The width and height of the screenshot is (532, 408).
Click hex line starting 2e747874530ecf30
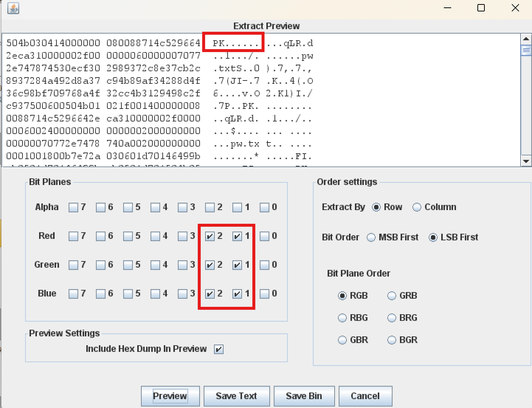[x=160, y=68]
